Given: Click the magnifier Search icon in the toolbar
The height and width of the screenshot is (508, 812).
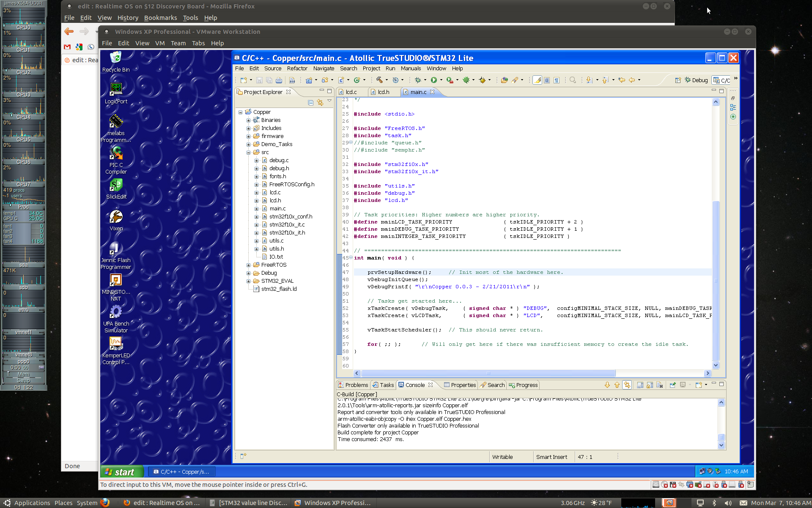Looking at the screenshot, I should point(573,80).
